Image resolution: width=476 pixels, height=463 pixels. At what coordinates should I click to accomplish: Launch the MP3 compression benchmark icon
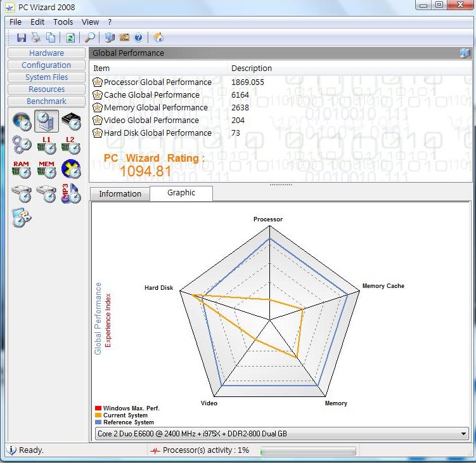[70, 193]
